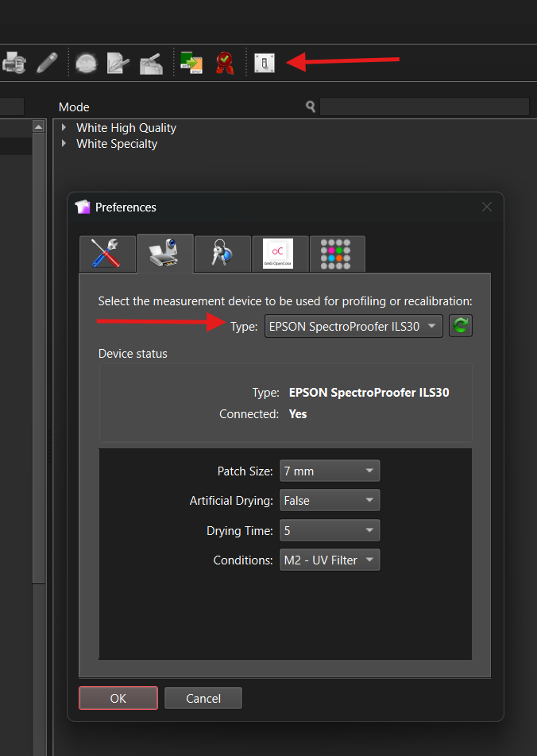This screenshot has width=537, height=756.
Task: Click the red ribbon certification icon
Action: pos(224,62)
